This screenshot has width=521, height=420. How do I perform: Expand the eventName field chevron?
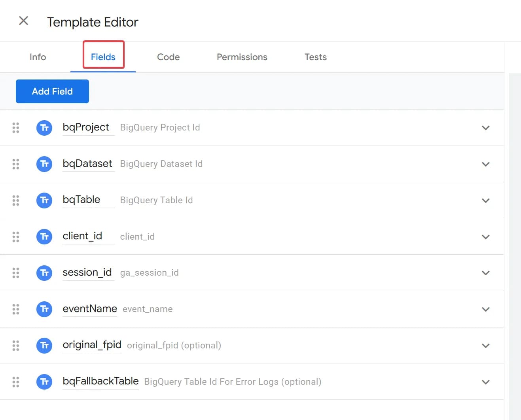click(x=486, y=309)
